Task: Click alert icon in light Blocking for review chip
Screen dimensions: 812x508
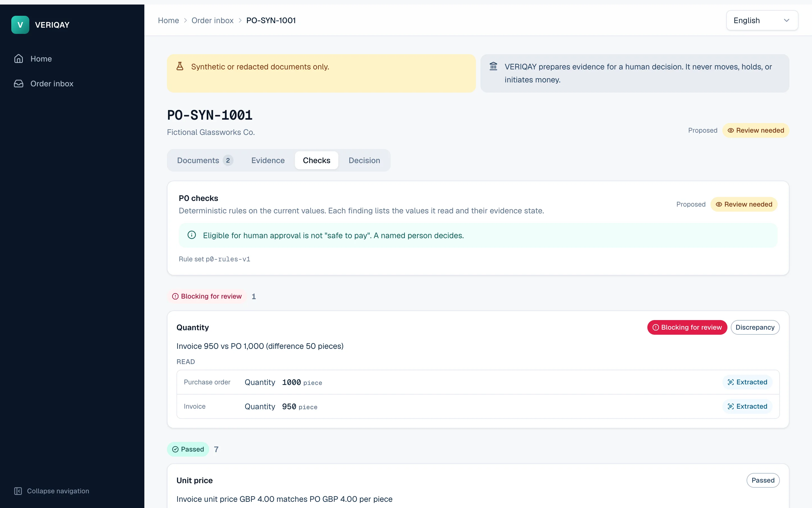Action: coord(175,296)
